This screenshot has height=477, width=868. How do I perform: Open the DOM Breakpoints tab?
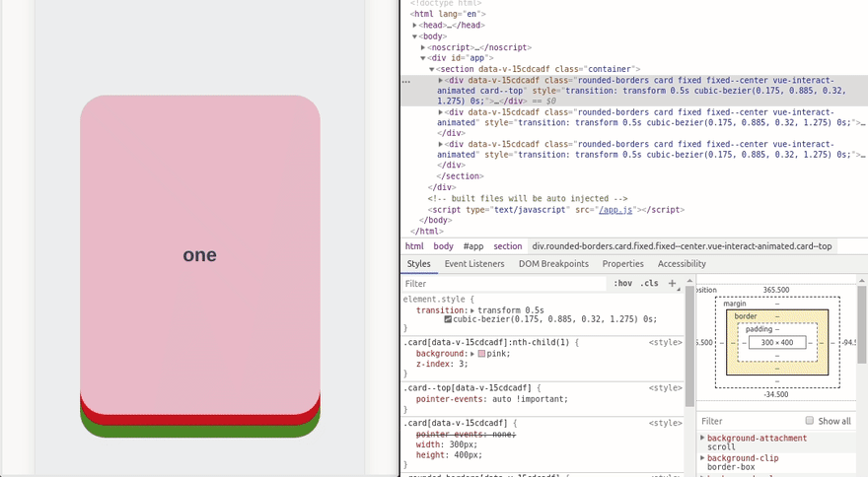[x=553, y=264]
